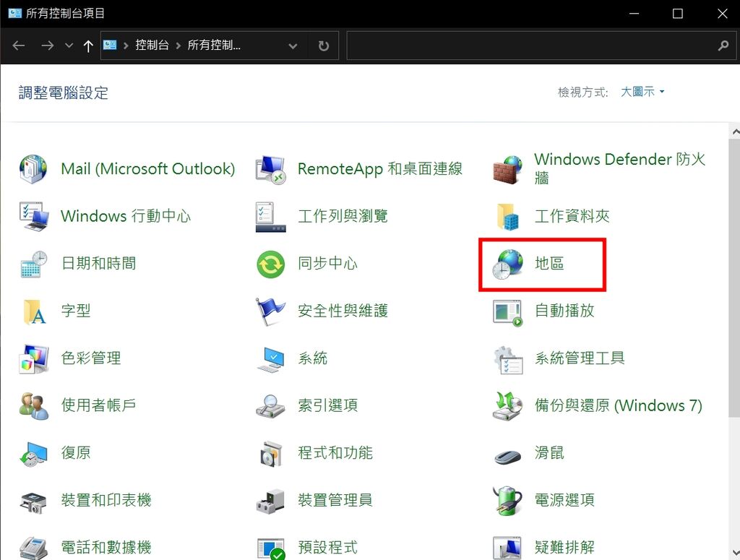Open the 疑難排解 icon
This screenshot has height=560, width=740.
pyautogui.click(x=507, y=548)
